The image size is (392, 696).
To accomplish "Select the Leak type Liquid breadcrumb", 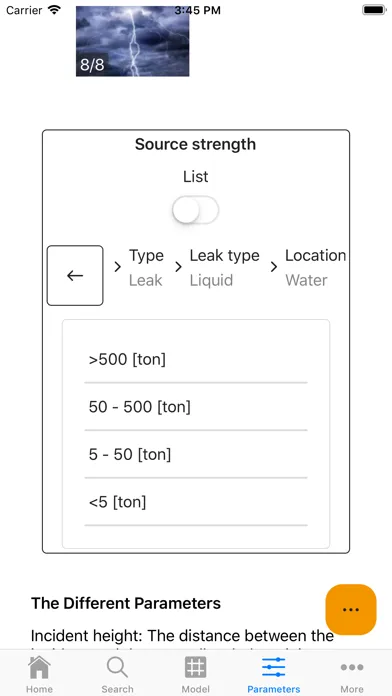I will pos(225,268).
